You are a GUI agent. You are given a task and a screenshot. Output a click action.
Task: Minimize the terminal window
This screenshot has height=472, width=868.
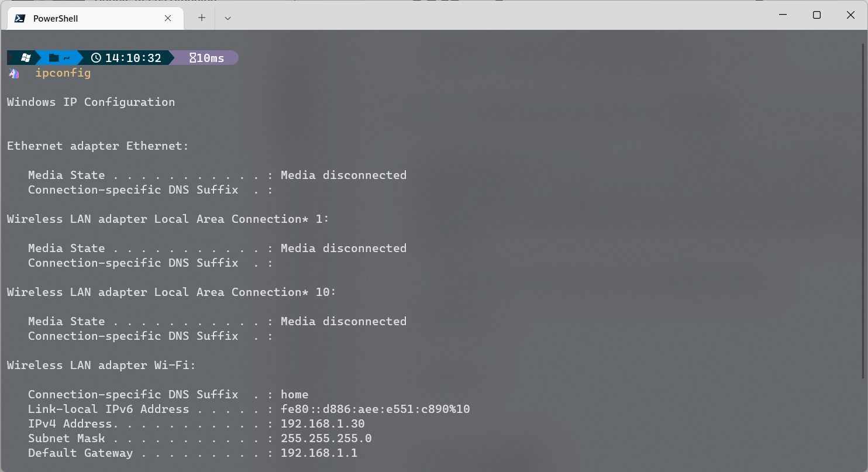(x=782, y=15)
